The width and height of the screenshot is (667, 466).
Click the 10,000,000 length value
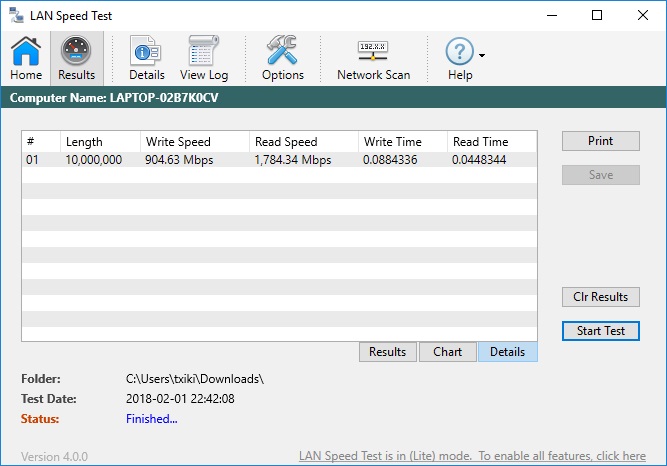click(x=94, y=160)
